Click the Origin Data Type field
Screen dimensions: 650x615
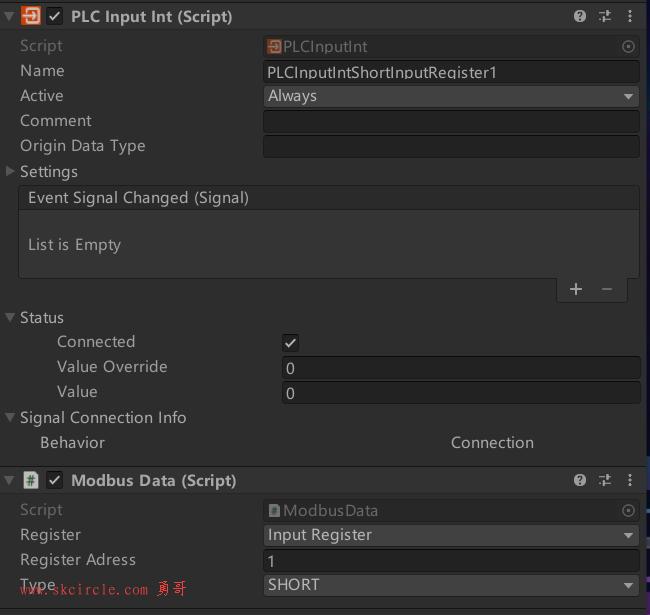(451, 146)
